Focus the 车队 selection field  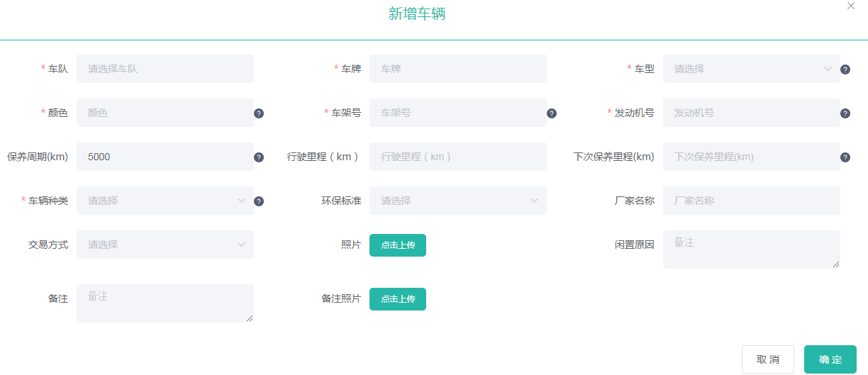pyautogui.click(x=165, y=69)
